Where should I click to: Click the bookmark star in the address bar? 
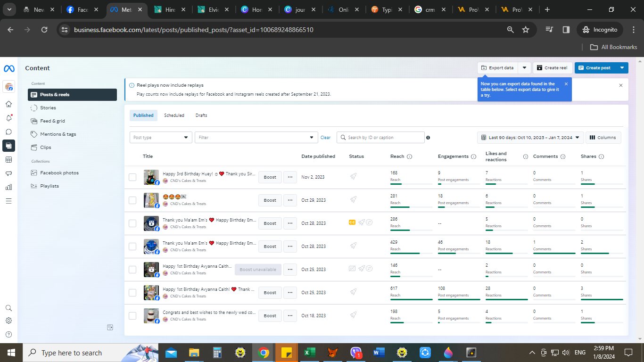(526, 30)
